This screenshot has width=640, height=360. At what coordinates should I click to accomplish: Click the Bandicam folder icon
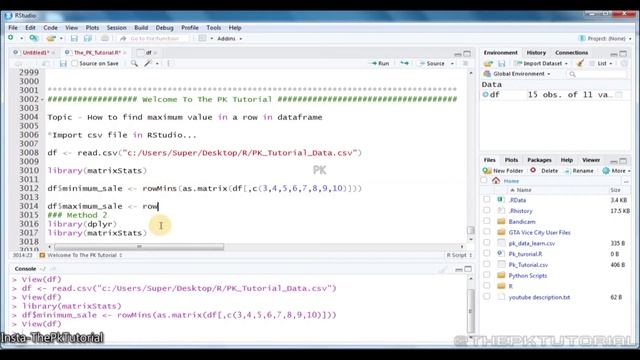coord(501,221)
